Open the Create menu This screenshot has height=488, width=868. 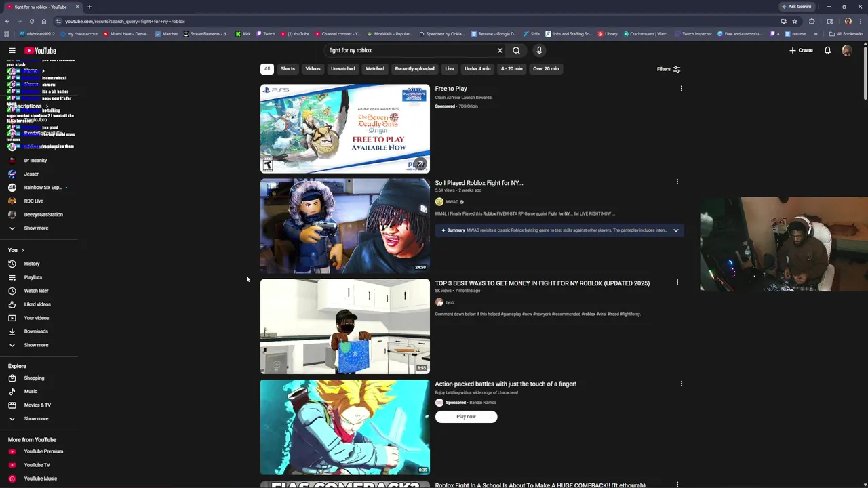click(801, 50)
